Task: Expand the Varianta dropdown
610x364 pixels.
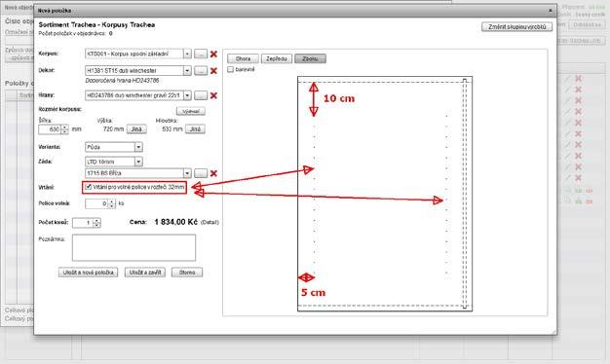Action: click(x=138, y=147)
